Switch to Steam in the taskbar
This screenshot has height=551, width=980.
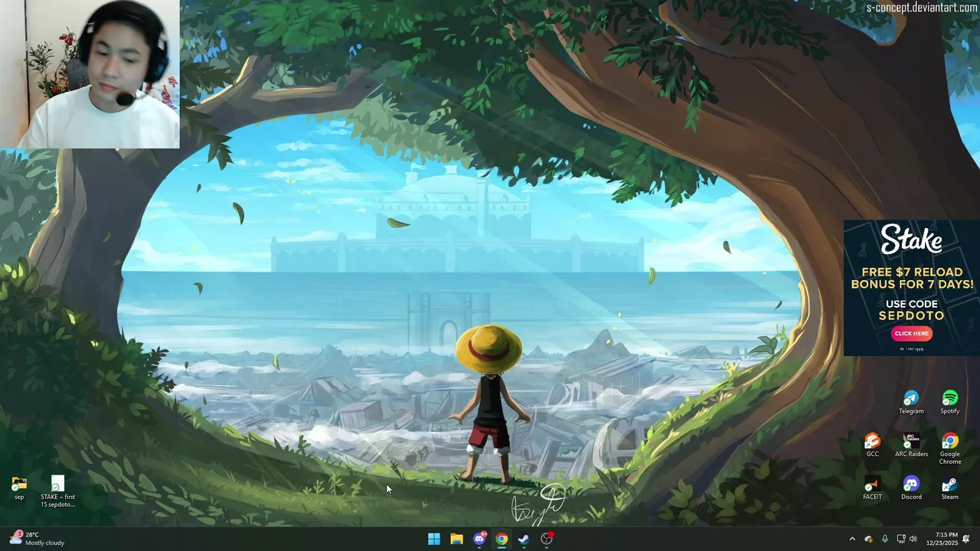[x=524, y=539]
